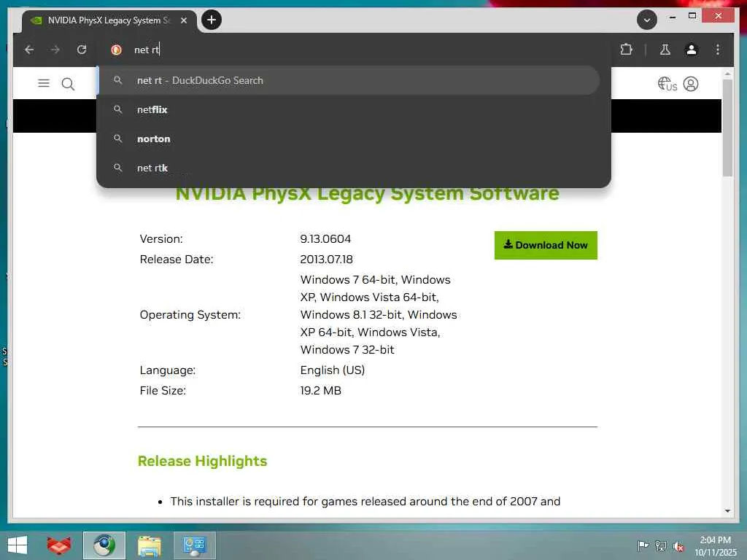Click the scrollbar down arrow
Image resolution: width=747 pixels, height=560 pixels.
point(727,511)
